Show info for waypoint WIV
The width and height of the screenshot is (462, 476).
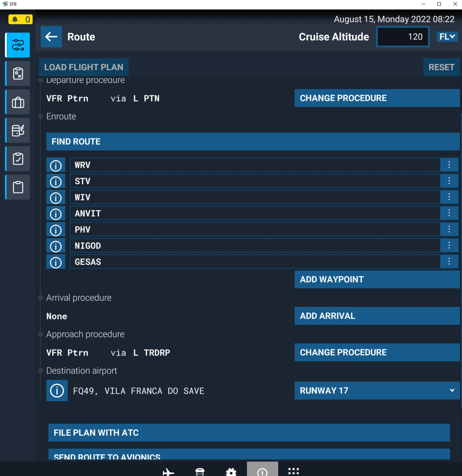(x=56, y=197)
